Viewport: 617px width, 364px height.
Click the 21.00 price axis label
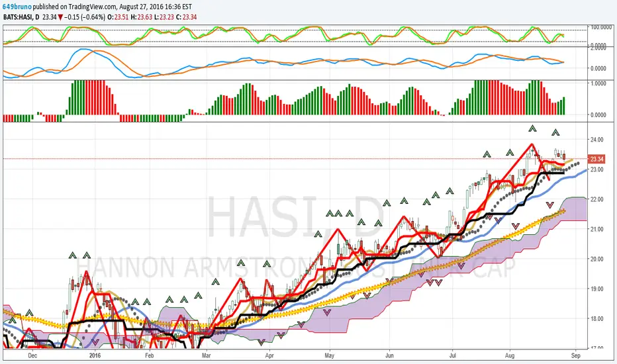click(596, 229)
